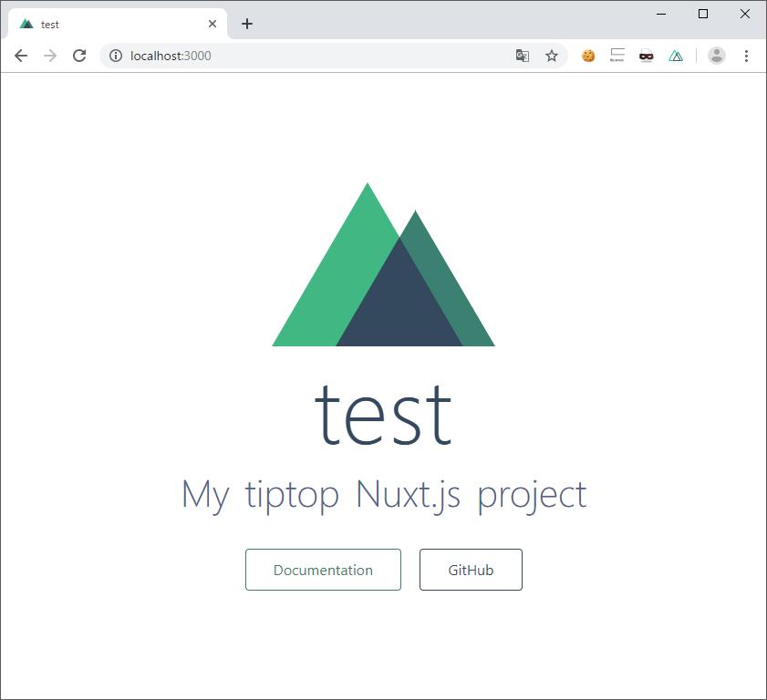View site information icon in address bar
The image size is (767, 700).
point(116,56)
